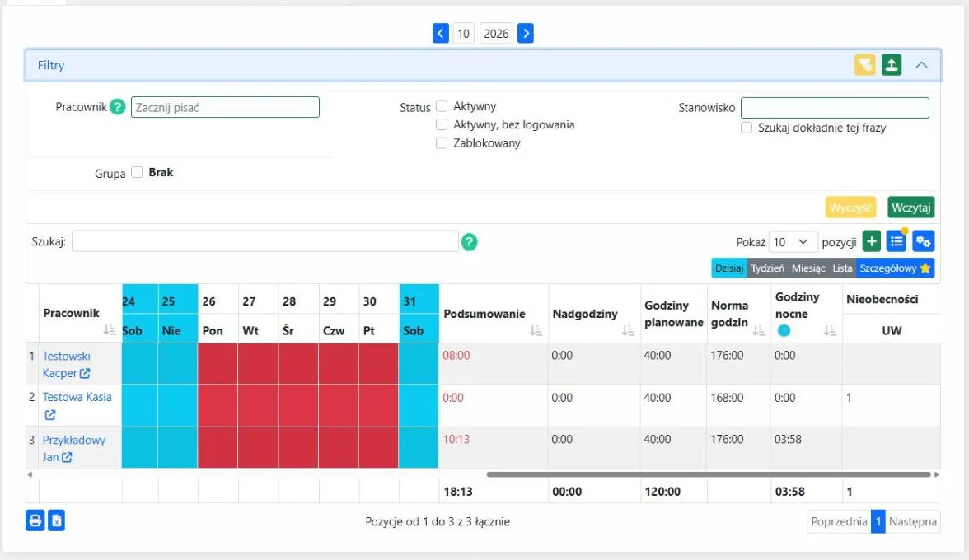Go to the next month

tap(526, 33)
